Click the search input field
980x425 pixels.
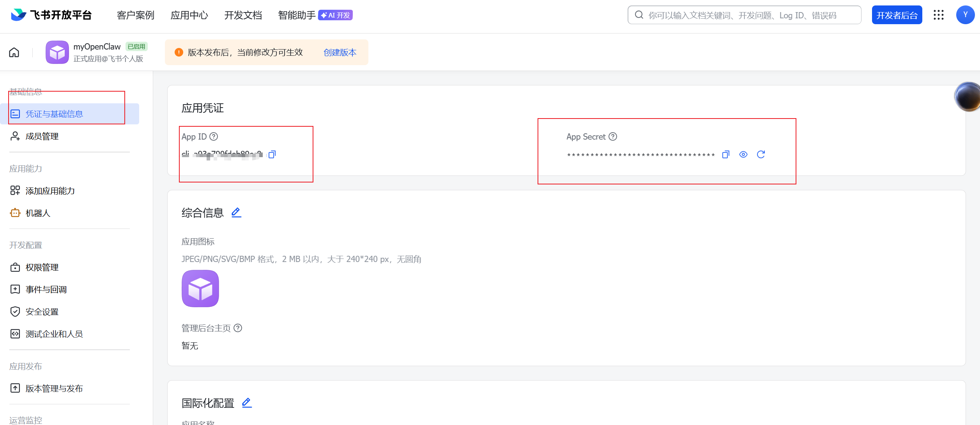[741, 15]
